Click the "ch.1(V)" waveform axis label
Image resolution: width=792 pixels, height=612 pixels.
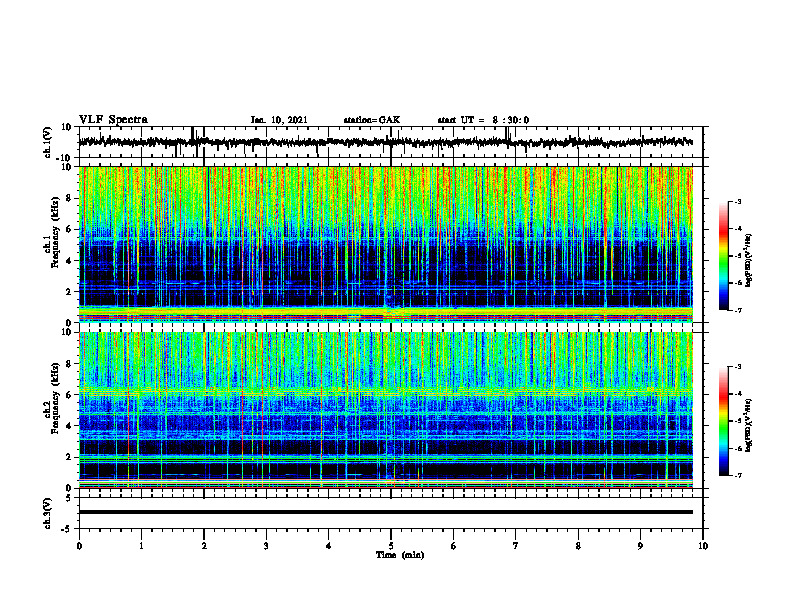click(48, 142)
